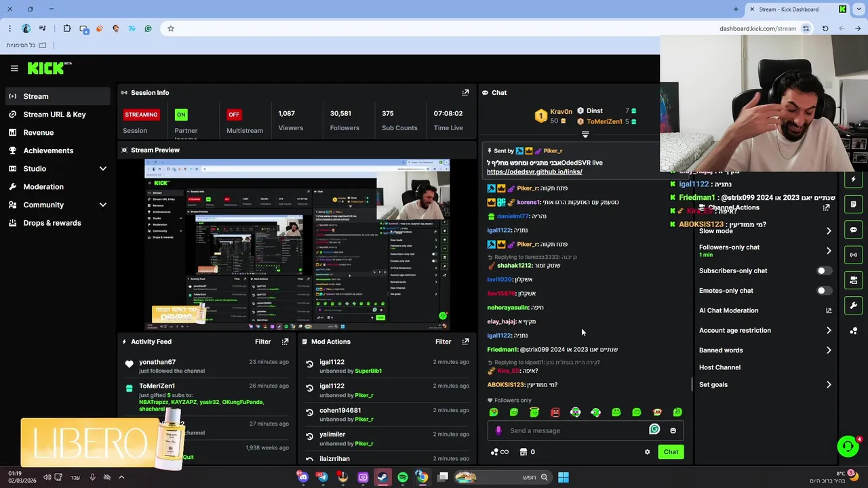
Task: Insert the red angry emote
Action: (x=555, y=412)
